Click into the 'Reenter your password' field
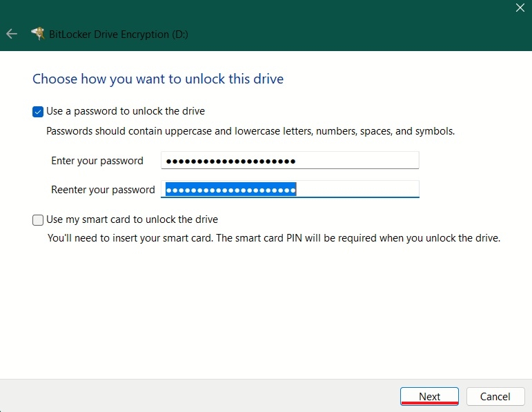 coord(290,189)
